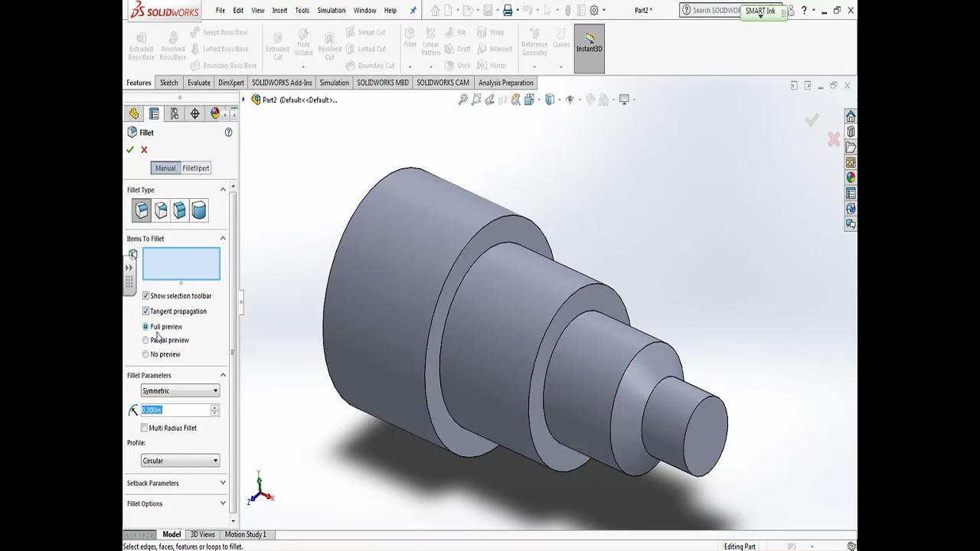Open the Help question mark dropdown arrow
Screen dimensions: 980x551
[x=813, y=11]
